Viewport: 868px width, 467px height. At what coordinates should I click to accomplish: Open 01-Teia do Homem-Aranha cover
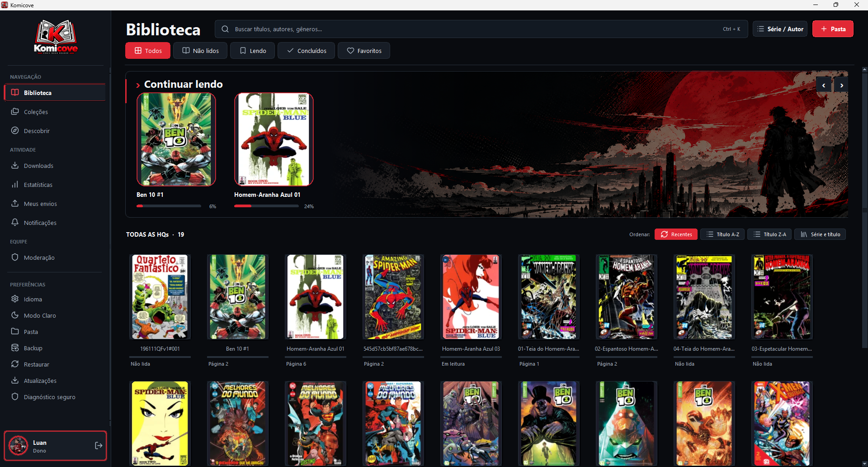coord(549,297)
